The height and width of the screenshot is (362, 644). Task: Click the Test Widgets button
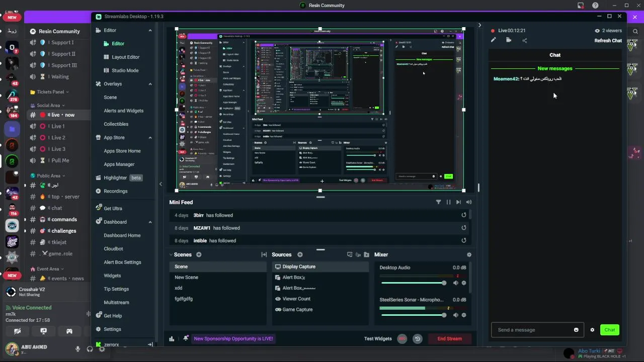[378, 339]
